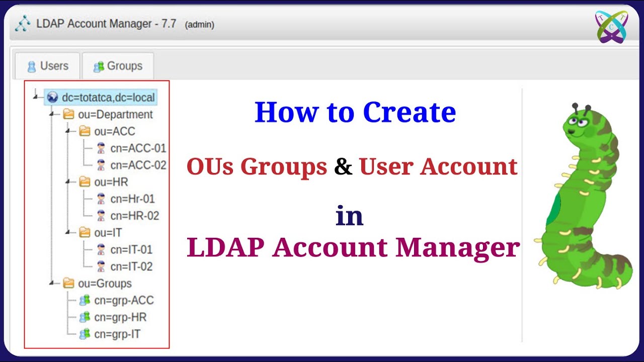Select the cn=Hr-01 label

point(133,199)
